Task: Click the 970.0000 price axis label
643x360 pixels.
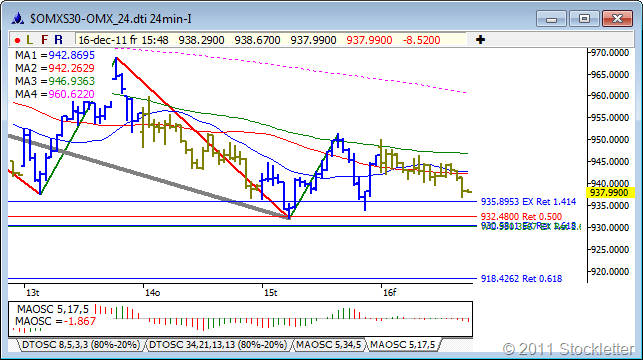Action: [610, 52]
